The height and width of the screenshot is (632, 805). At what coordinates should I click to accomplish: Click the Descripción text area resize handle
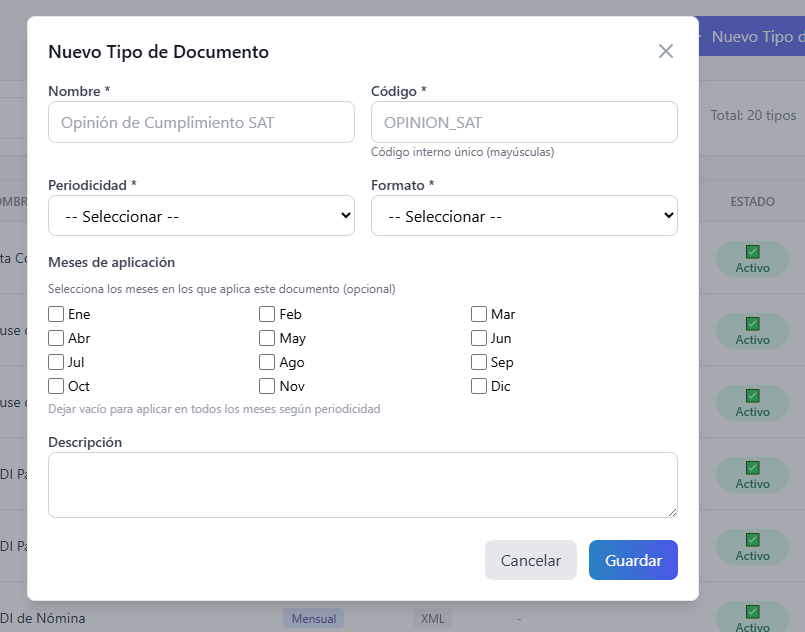tap(672, 512)
